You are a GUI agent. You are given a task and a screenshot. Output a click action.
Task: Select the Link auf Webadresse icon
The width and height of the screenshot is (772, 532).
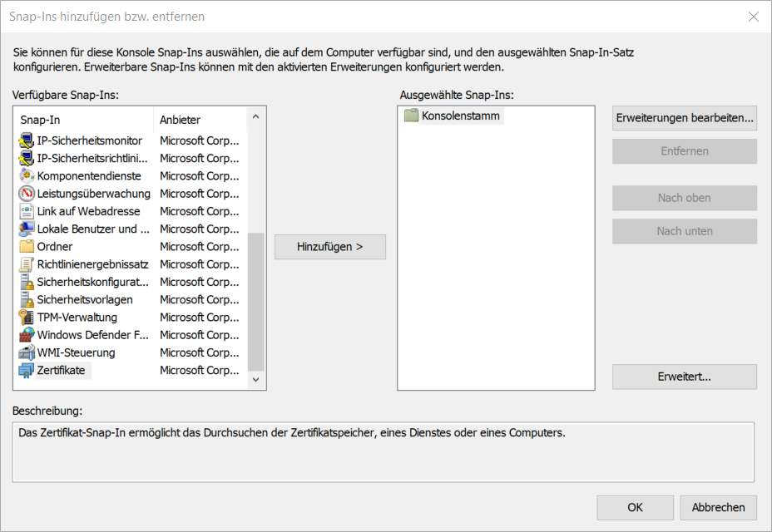[28, 211]
